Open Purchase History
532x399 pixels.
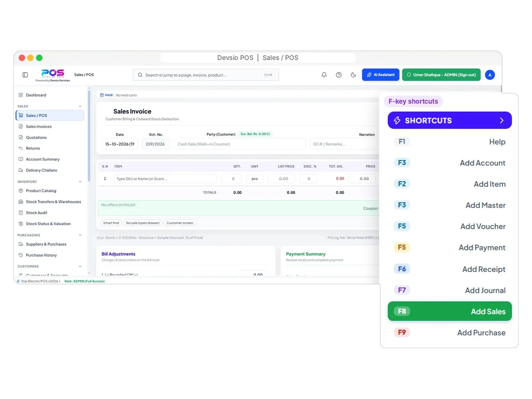click(x=41, y=255)
